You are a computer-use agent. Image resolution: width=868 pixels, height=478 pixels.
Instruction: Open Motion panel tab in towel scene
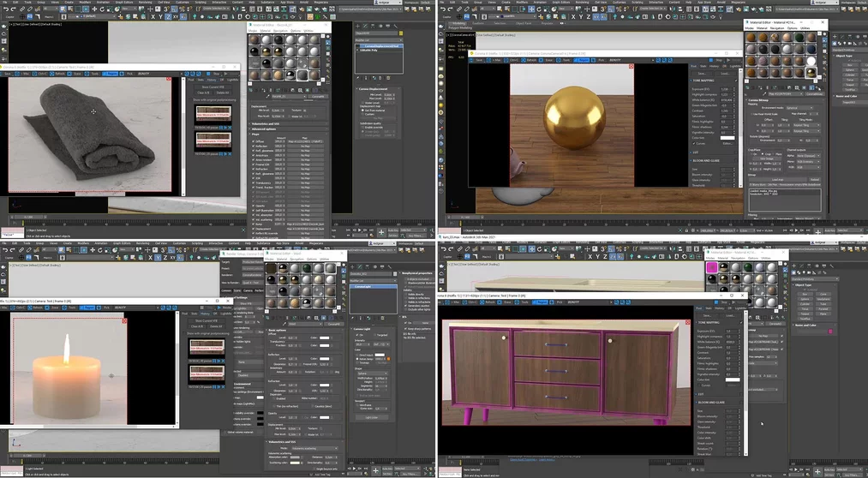pyautogui.click(x=380, y=26)
